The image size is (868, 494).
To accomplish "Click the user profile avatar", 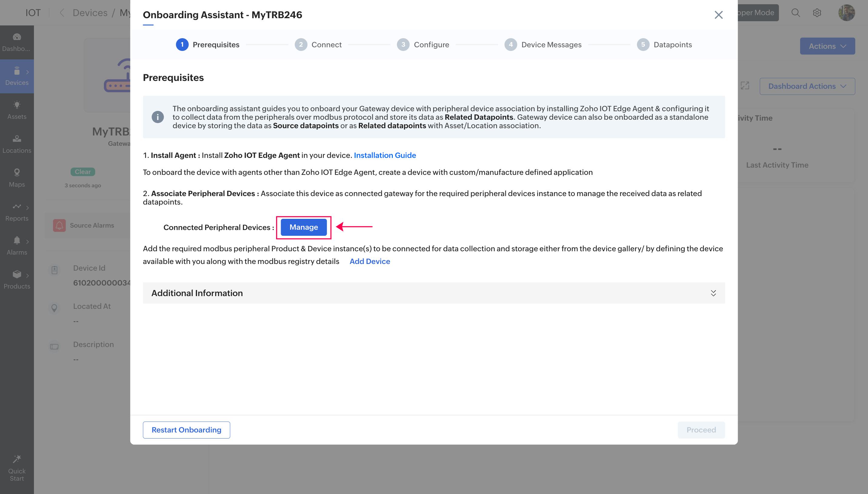I will pos(846,13).
